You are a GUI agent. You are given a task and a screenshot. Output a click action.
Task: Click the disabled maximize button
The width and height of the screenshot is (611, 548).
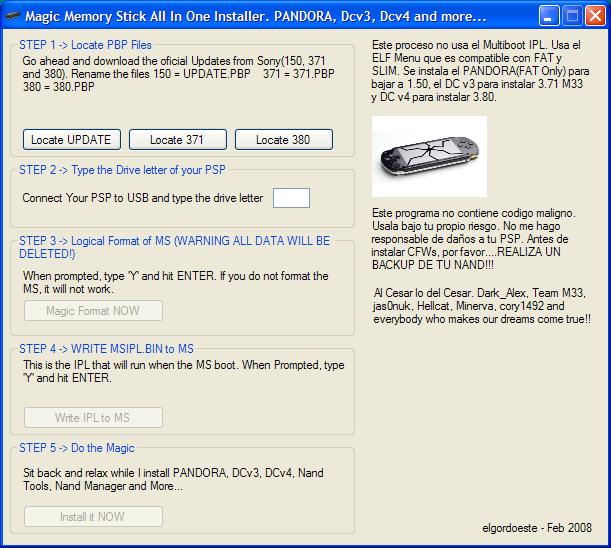(x=572, y=16)
